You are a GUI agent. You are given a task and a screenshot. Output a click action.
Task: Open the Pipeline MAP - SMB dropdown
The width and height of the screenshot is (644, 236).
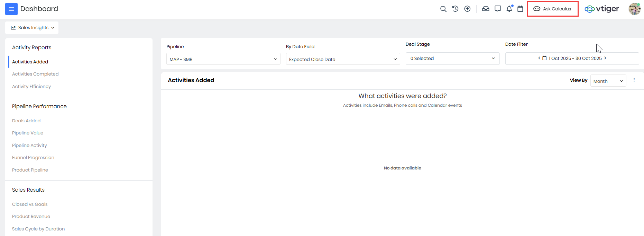(x=223, y=59)
